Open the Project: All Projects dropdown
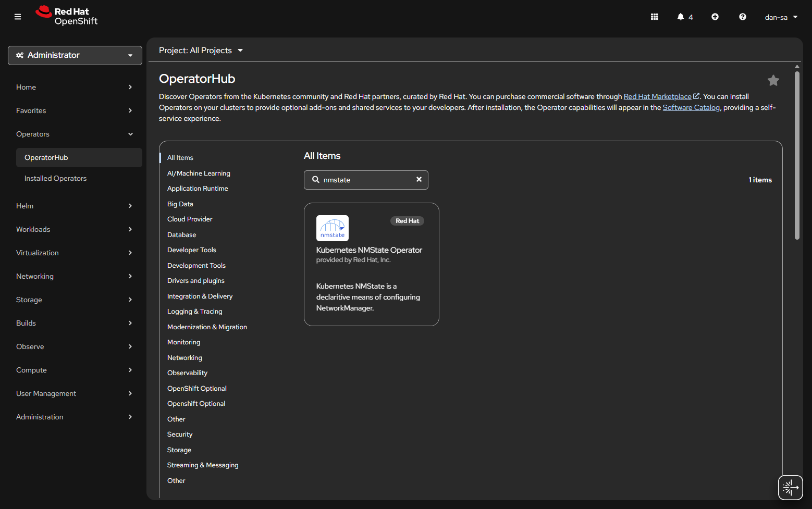 [x=201, y=51]
